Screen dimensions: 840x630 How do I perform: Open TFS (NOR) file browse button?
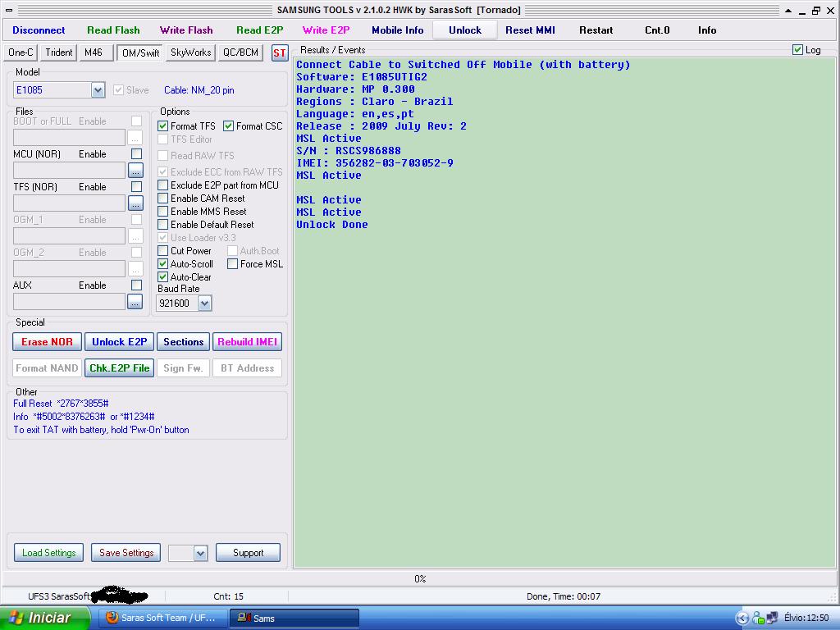pos(135,203)
